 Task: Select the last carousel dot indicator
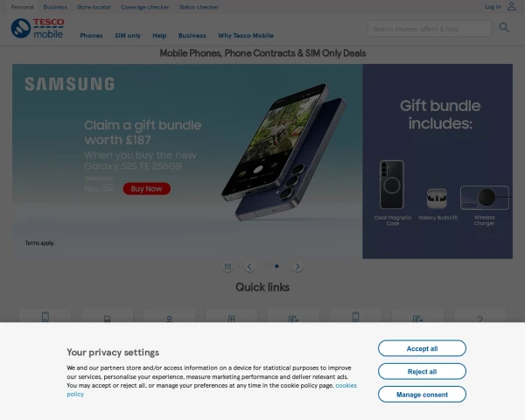(x=283, y=266)
